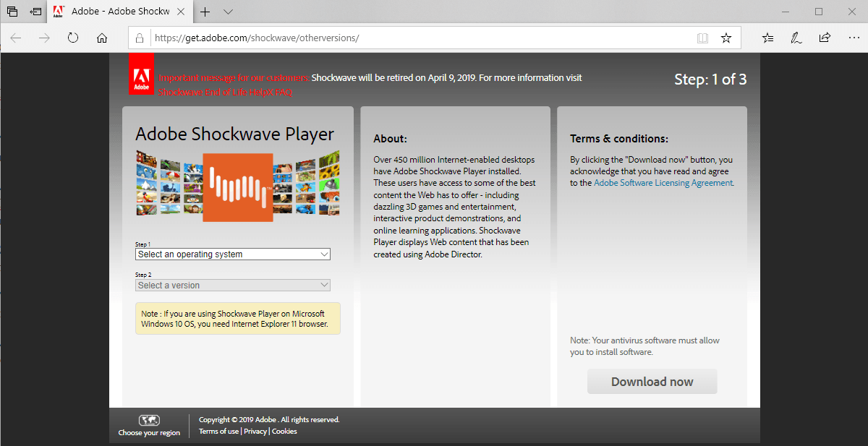Refresh the page
Image resolution: width=868 pixels, height=446 pixels.
[x=73, y=38]
